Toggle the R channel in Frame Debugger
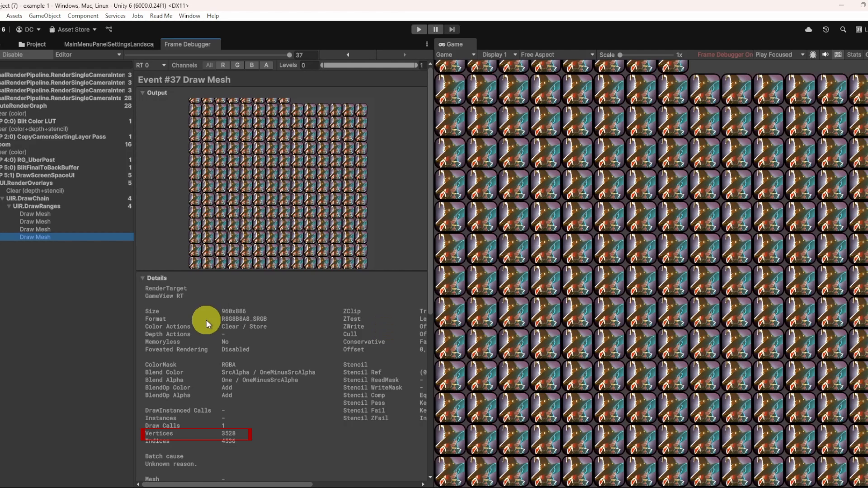 tap(223, 65)
